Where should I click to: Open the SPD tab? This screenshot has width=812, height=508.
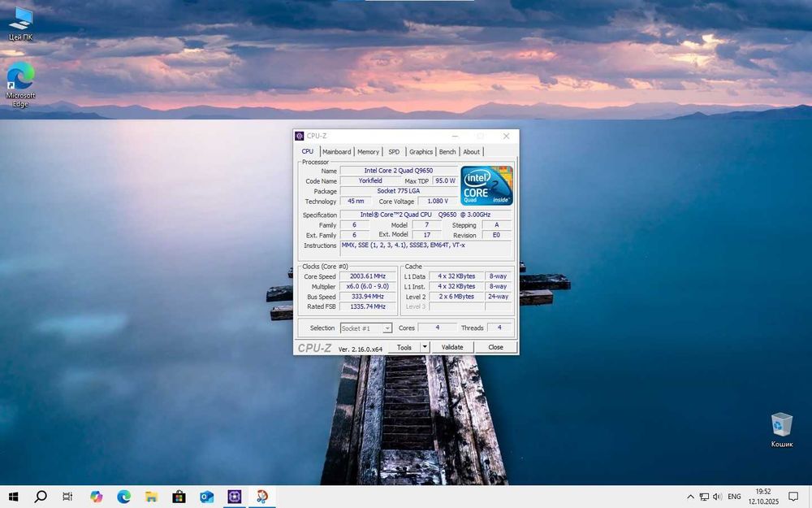[x=394, y=152]
